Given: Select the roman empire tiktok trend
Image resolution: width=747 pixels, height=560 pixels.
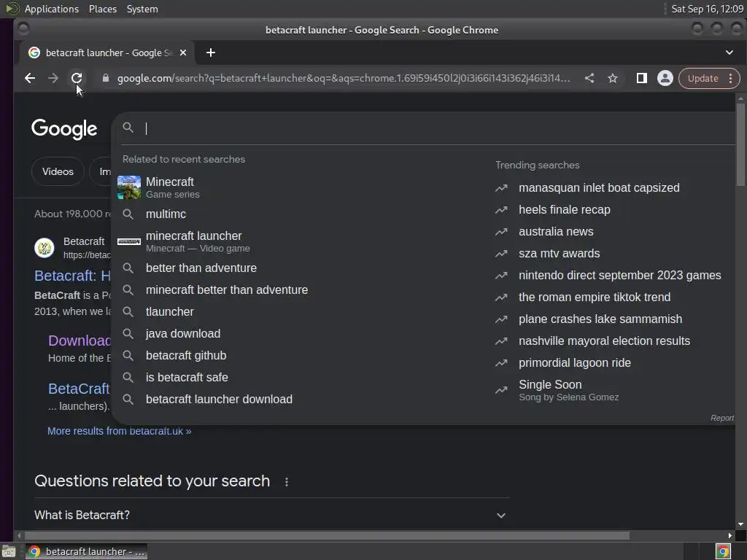Looking at the screenshot, I should point(594,297).
